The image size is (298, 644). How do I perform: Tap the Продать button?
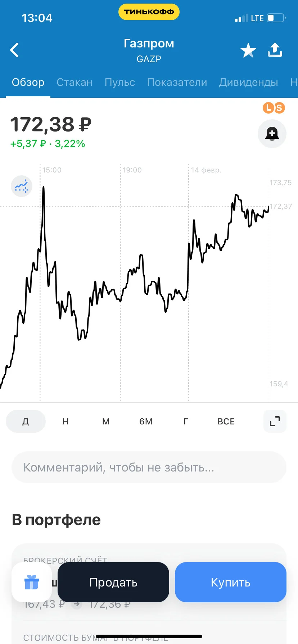tap(113, 582)
